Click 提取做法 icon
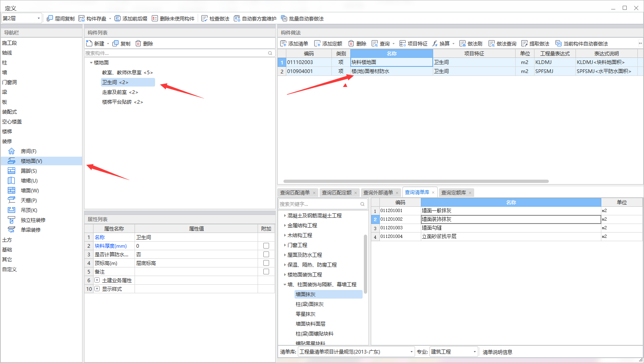 [x=524, y=43]
